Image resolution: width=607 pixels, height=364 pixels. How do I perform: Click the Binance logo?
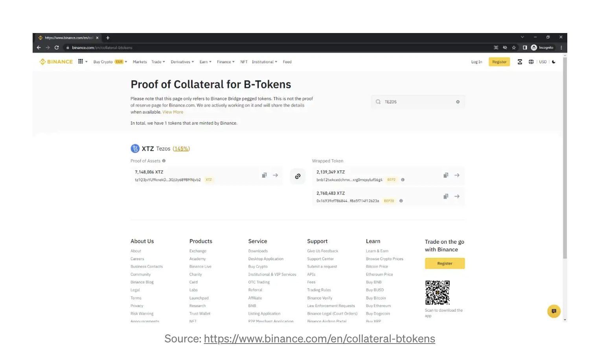coord(56,62)
